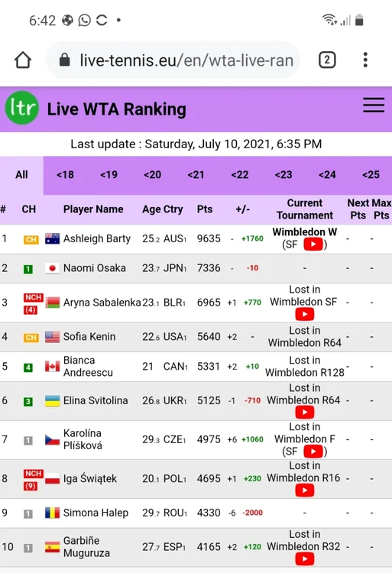
Task: Open Simona Halep's player name link
Action: pos(96,513)
